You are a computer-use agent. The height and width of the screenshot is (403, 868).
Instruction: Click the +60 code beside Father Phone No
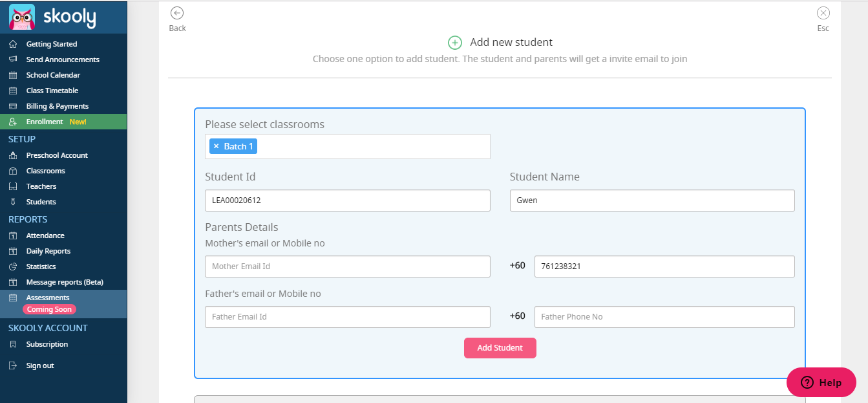(x=518, y=316)
